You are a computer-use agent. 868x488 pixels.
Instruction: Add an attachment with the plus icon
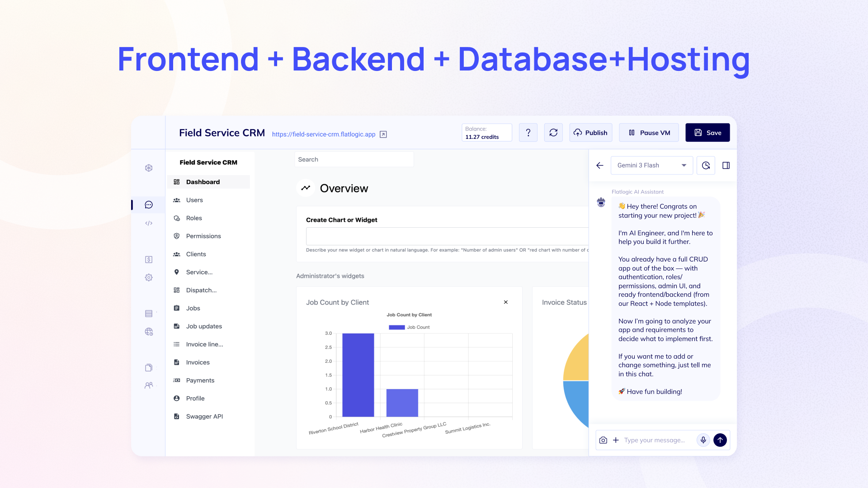click(x=616, y=440)
